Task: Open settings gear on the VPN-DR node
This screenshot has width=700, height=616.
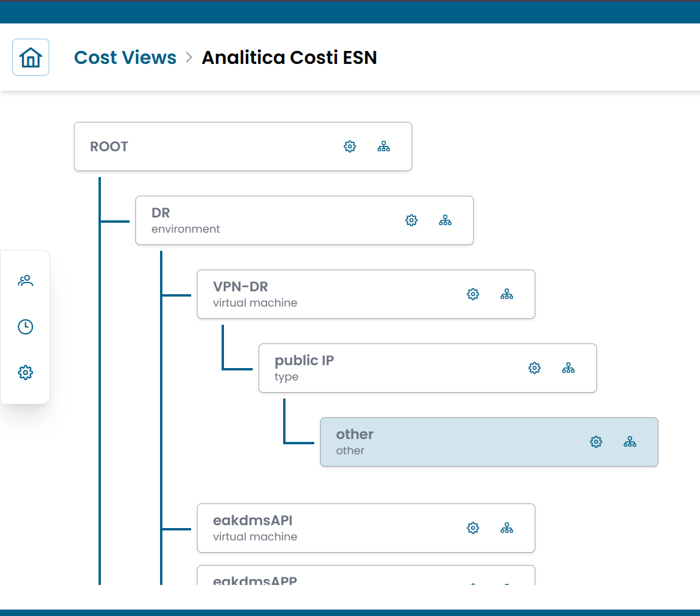Action: click(x=473, y=294)
